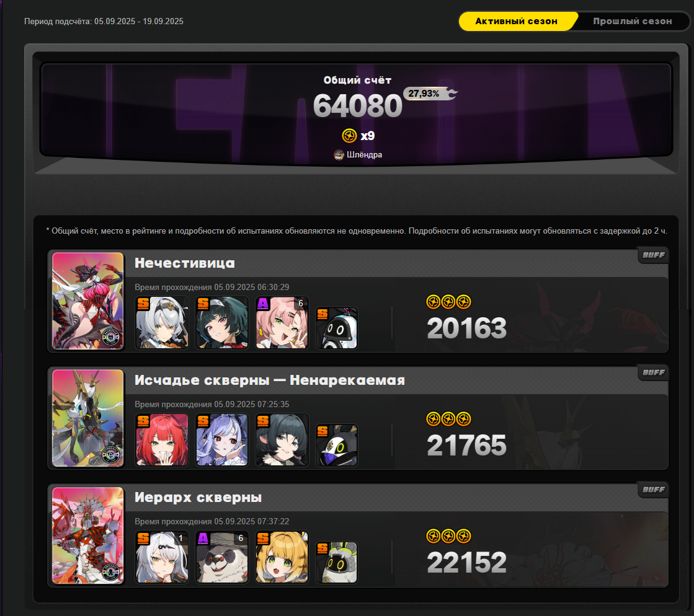Select the dark bangboo in Ненарекаемая team
This screenshot has height=616, width=694.
(x=337, y=446)
